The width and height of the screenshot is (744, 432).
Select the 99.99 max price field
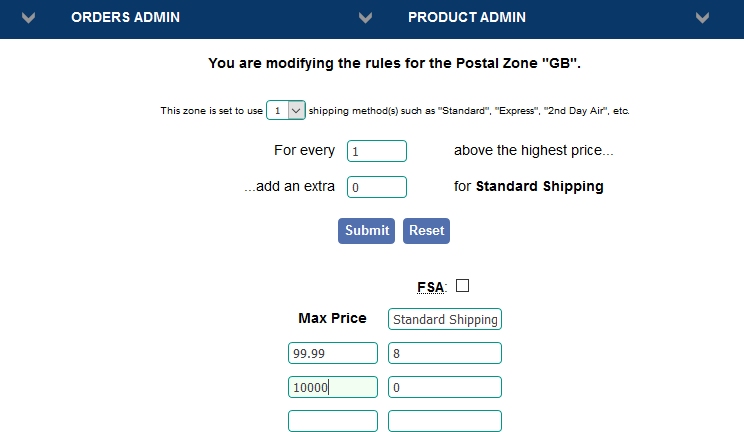pyautogui.click(x=332, y=353)
